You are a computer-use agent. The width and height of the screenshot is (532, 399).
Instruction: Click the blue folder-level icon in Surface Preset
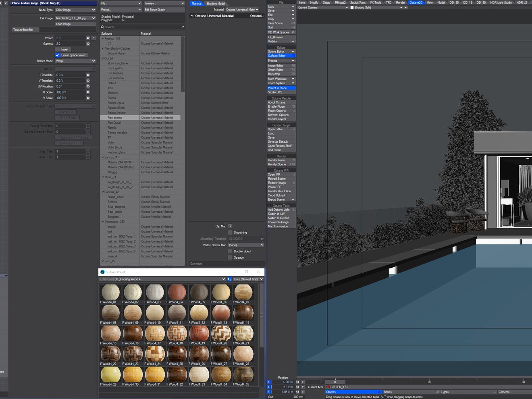click(229, 279)
